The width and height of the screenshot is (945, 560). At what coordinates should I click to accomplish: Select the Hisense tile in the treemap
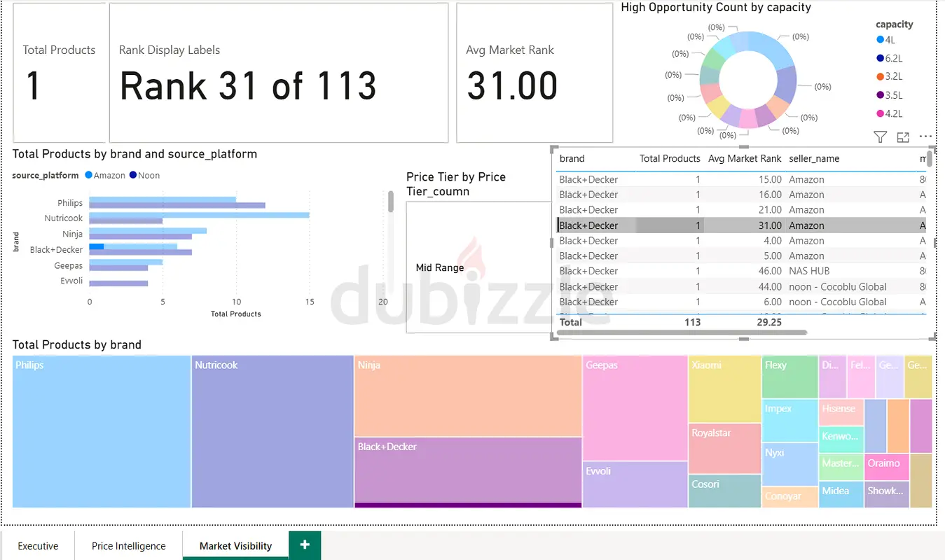point(841,412)
